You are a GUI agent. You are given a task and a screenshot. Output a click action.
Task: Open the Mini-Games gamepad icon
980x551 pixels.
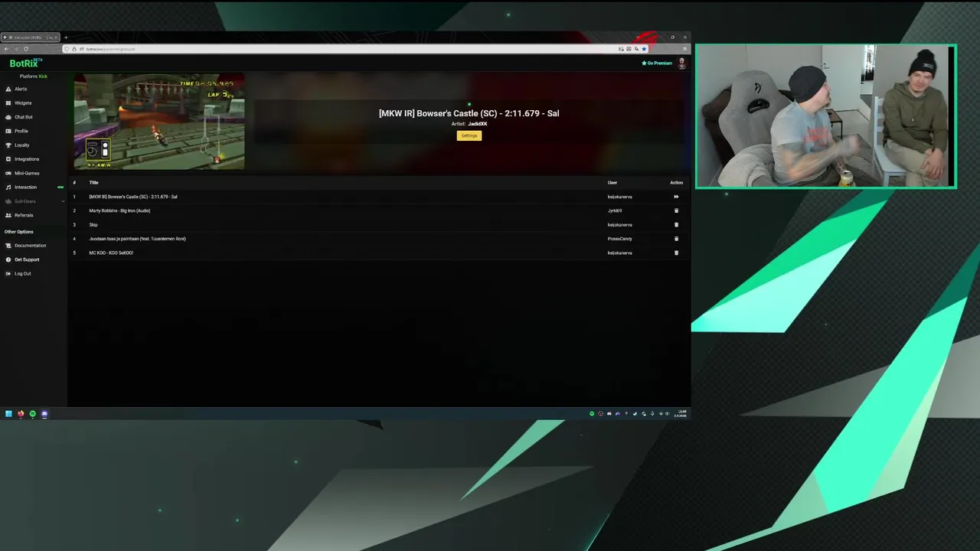click(x=8, y=173)
